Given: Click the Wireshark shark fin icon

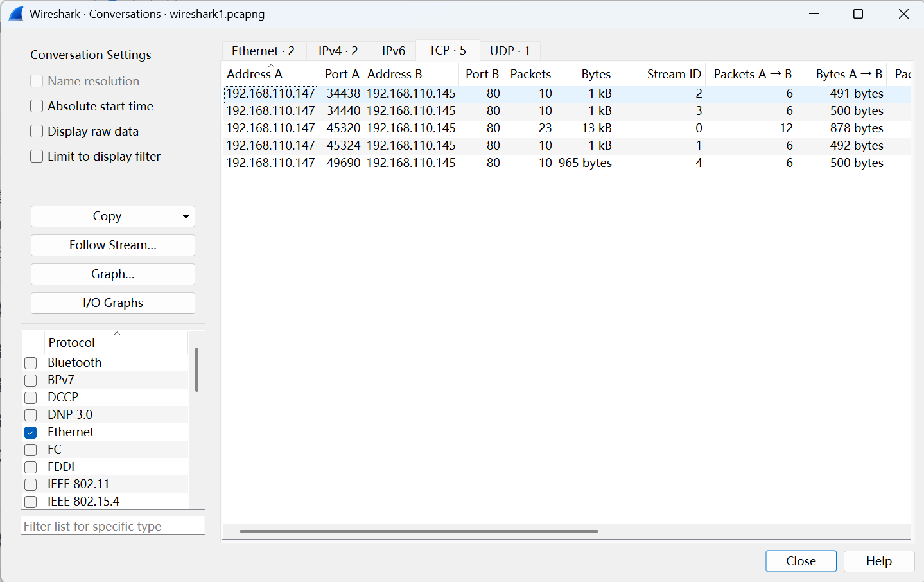Looking at the screenshot, I should [x=15, y=13].
